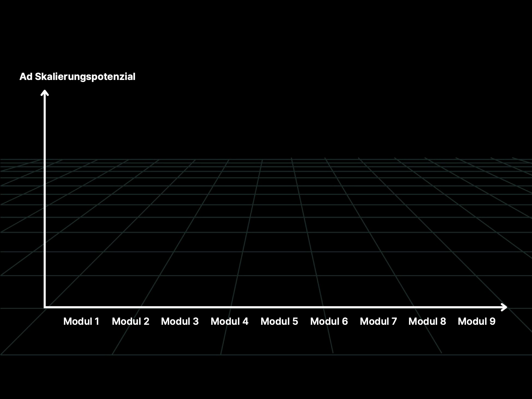Select the Modul 1 label
Viewport: 532px width, 399px height.
81,321
